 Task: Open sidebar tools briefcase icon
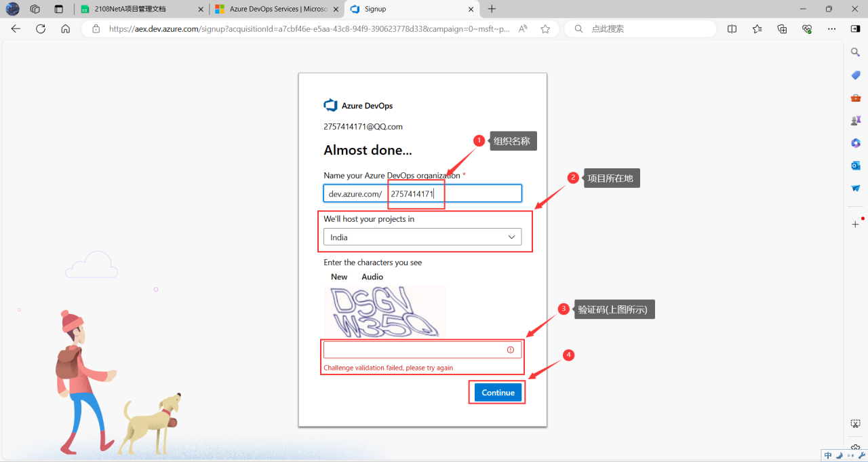tap(856, 98)
